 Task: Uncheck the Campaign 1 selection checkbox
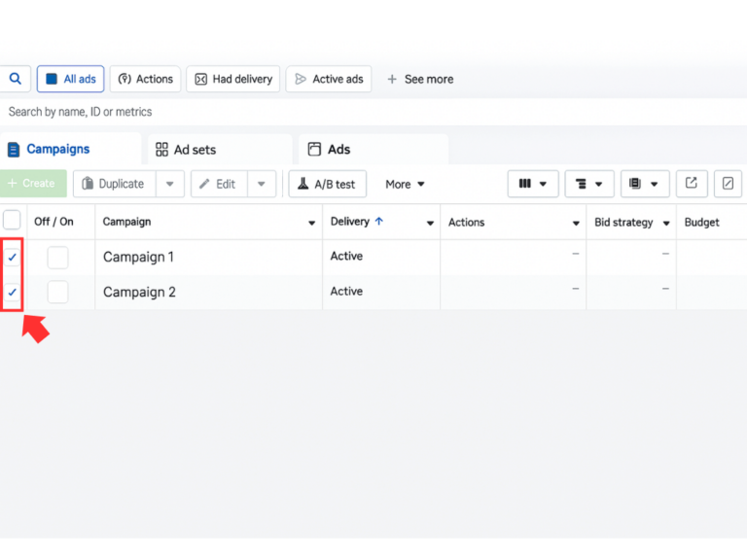[x=12, y=257]
